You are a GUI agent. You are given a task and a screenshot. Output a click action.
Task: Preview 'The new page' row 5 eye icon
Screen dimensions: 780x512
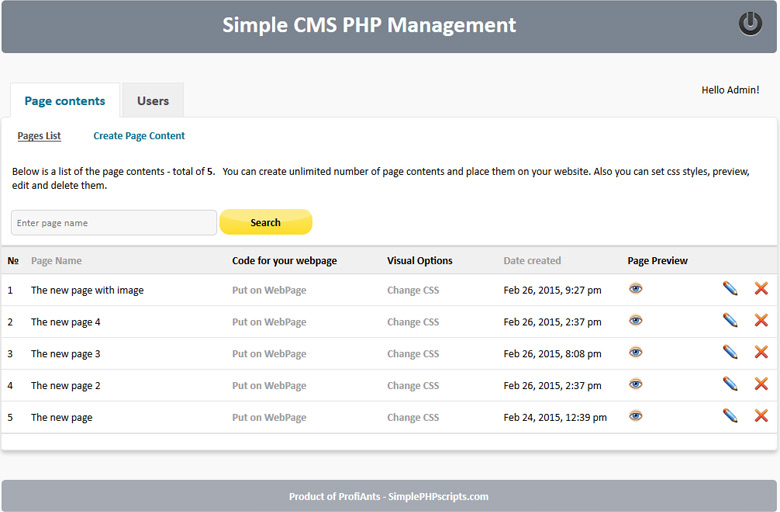click(635, 416)
